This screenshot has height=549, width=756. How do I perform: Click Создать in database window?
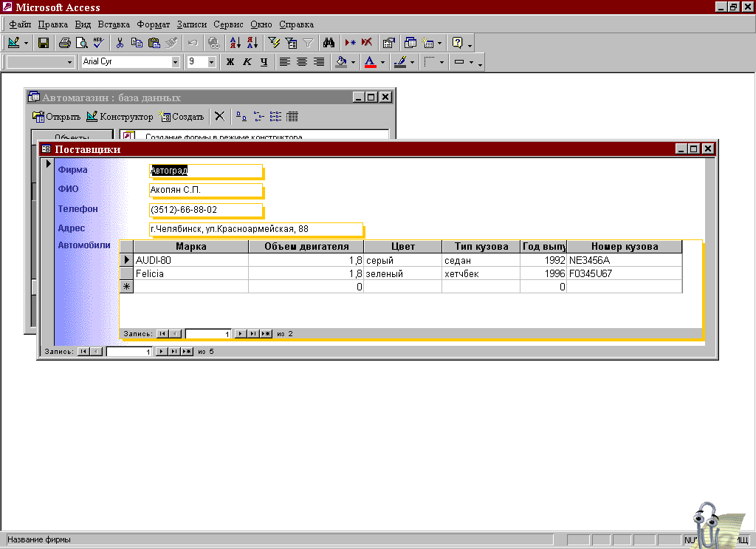(182, 116)
